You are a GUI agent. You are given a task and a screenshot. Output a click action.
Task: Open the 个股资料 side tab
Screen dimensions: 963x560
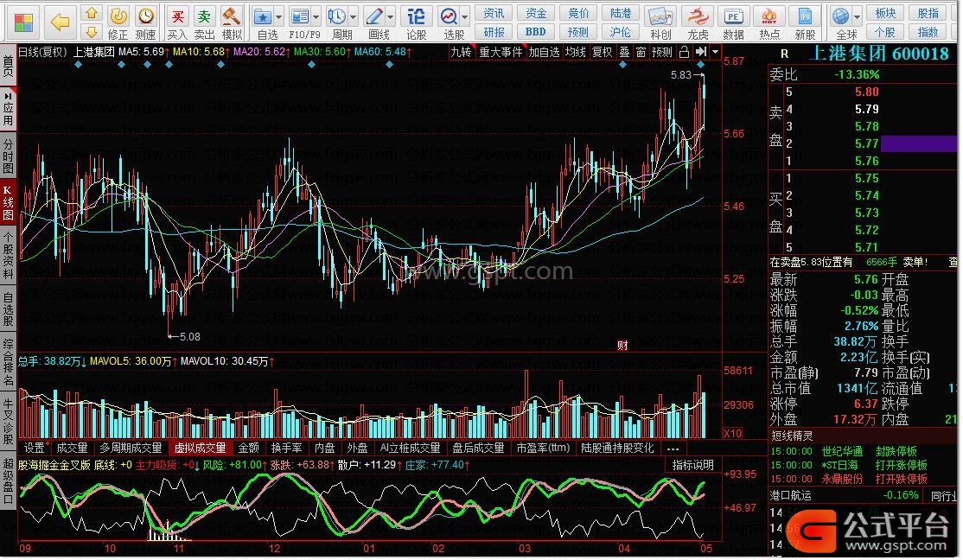click(x=8, y=257)
